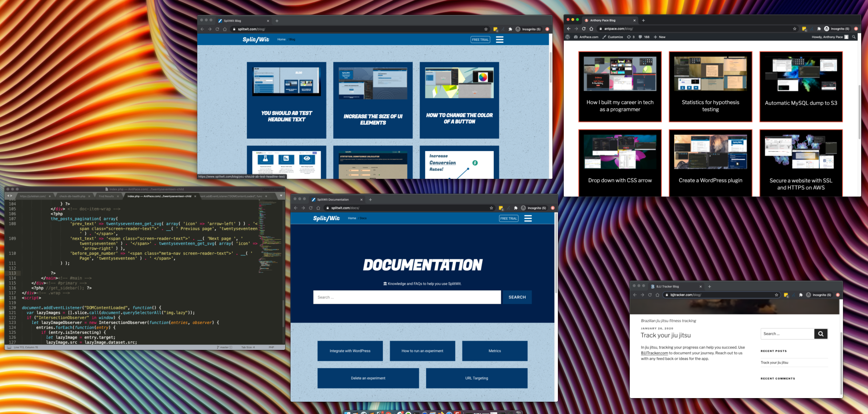
Task: Go home in the SplitWit Blog window
Action: (x=225, y=29)
